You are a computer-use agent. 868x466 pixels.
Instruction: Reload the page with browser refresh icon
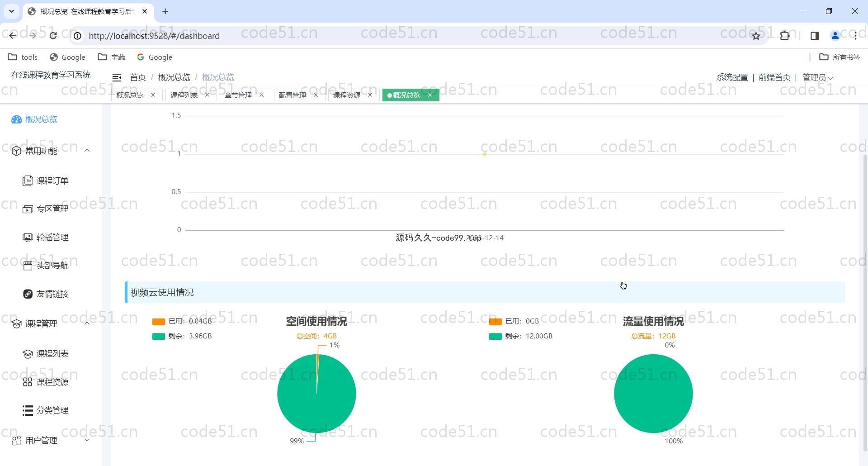(53, 36)
